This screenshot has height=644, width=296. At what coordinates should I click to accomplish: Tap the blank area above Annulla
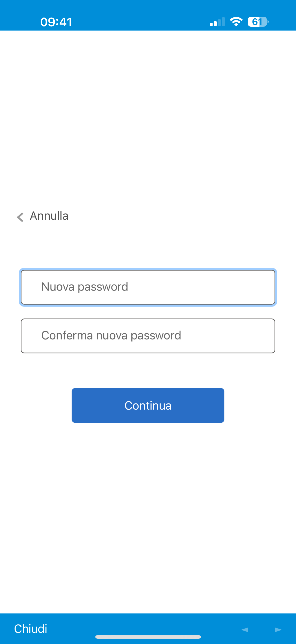click(x=148, y=117)
